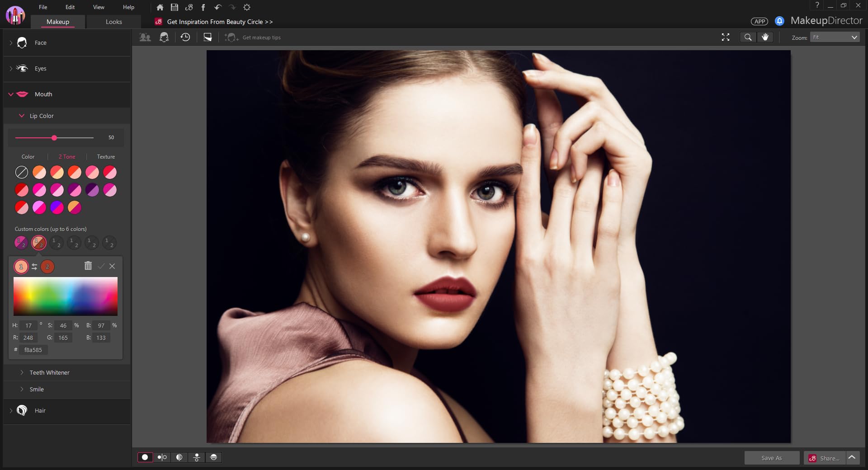868x470 pixels.
Task: Select the Hand pan tool
Action: click(765, 38)
